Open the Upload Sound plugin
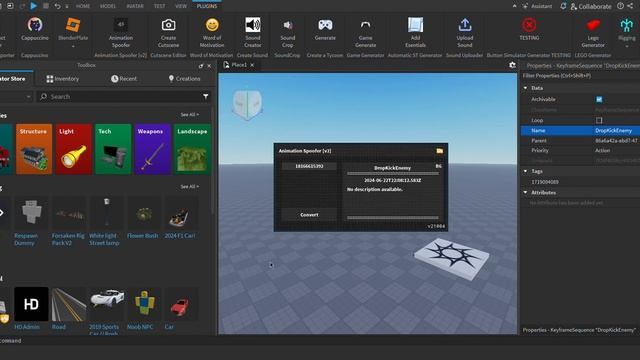Image resolution: width=640 pixels, height=360 pixels. (x=464, y=32)
